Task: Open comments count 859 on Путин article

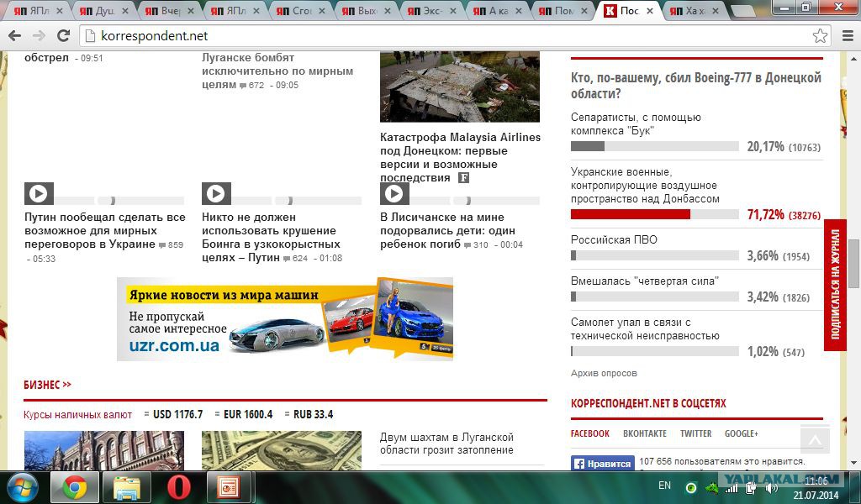Action: (x=172, y=245)
